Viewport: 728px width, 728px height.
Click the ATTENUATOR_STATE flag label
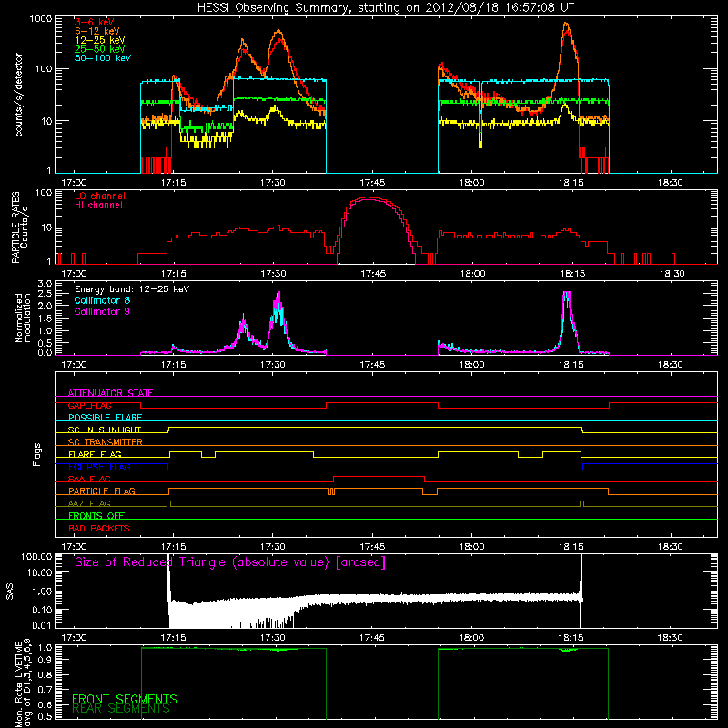[110, 393]
